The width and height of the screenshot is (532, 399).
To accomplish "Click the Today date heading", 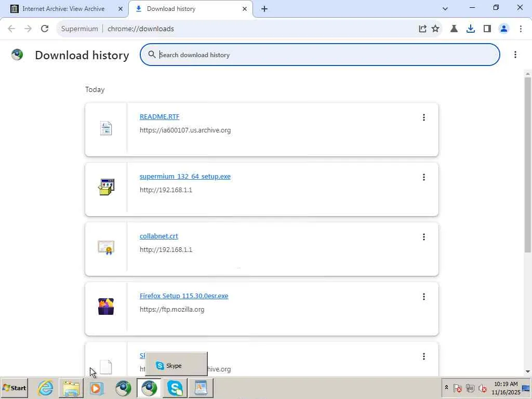I will [x=95, y=89].
